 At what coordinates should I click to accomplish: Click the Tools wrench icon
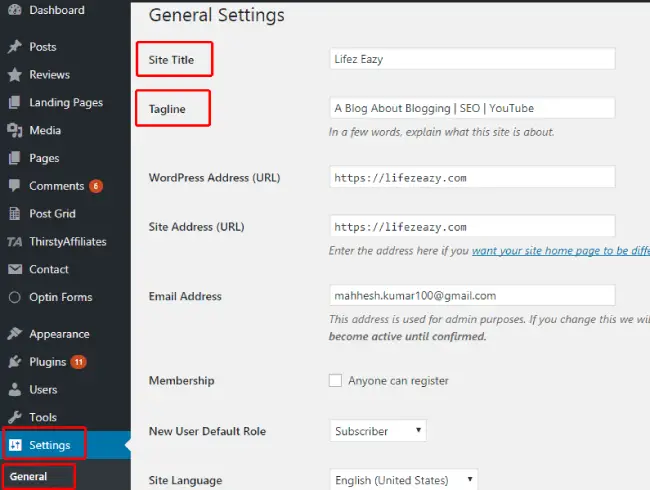coord(15,417)
